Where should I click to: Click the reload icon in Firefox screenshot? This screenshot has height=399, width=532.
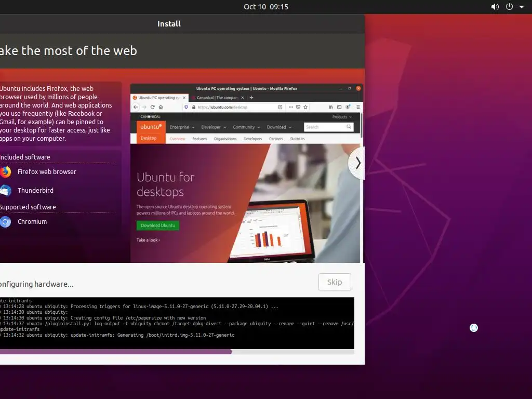tap(153, 107)
